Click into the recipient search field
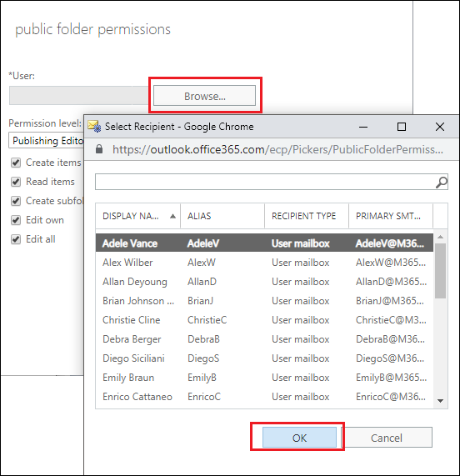Image resolution: width=460 pixels, height=476 pixels. tap(266, 182)
